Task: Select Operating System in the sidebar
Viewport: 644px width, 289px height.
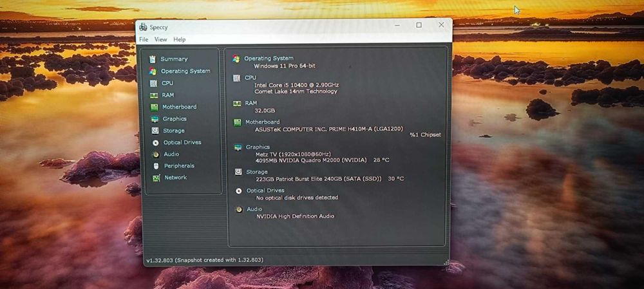Action: click(185, 71)
